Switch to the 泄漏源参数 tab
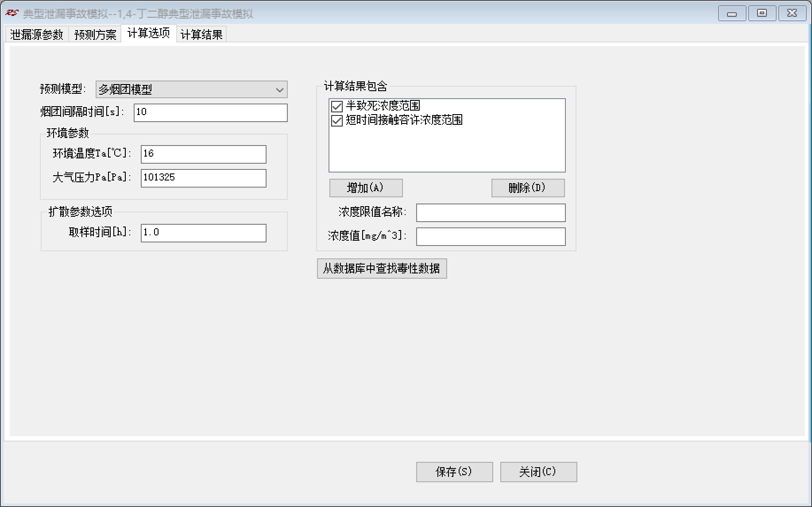 point(37,34)
